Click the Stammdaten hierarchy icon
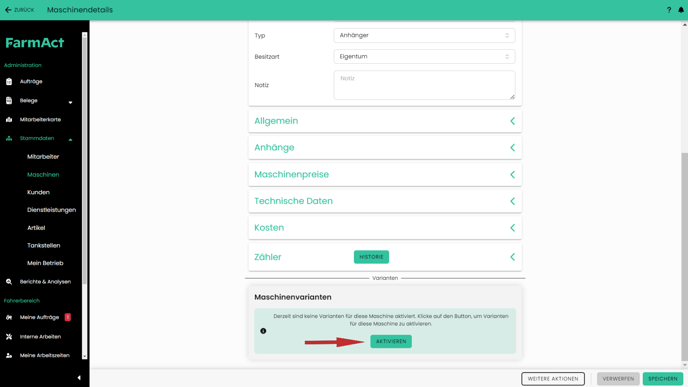This screenshot has width=688, height=387. point(9,138)
